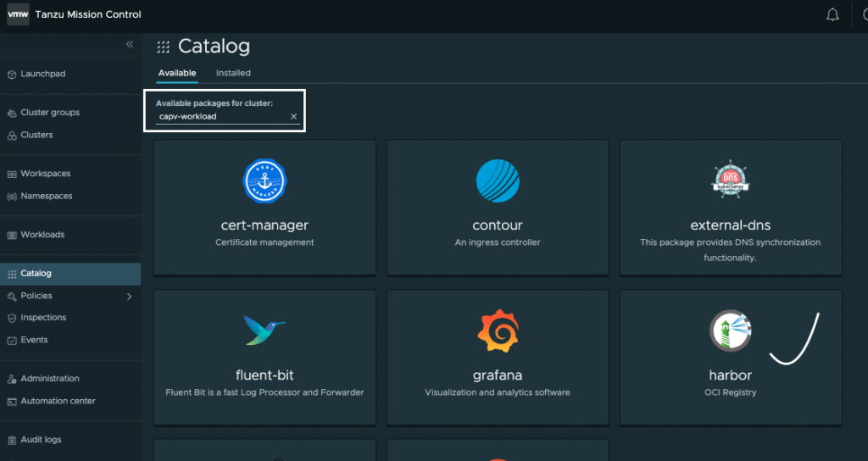Click the notification bell icon

[832, 15]
